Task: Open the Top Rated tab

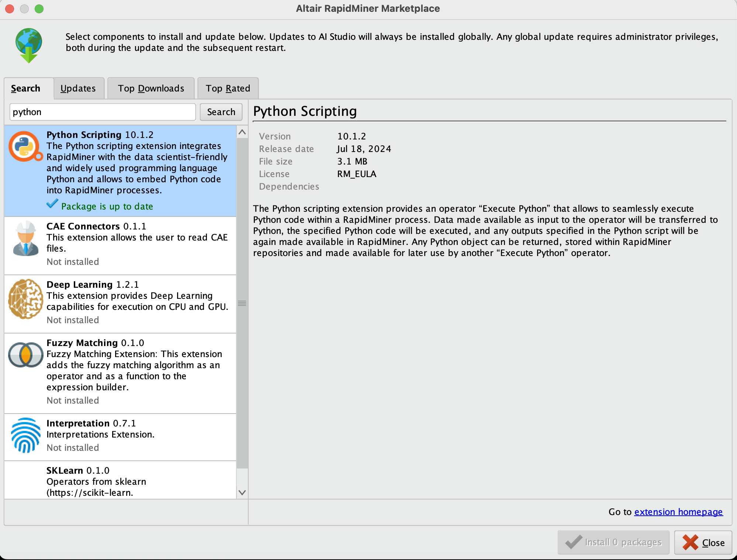Action: tap(228, 89)
